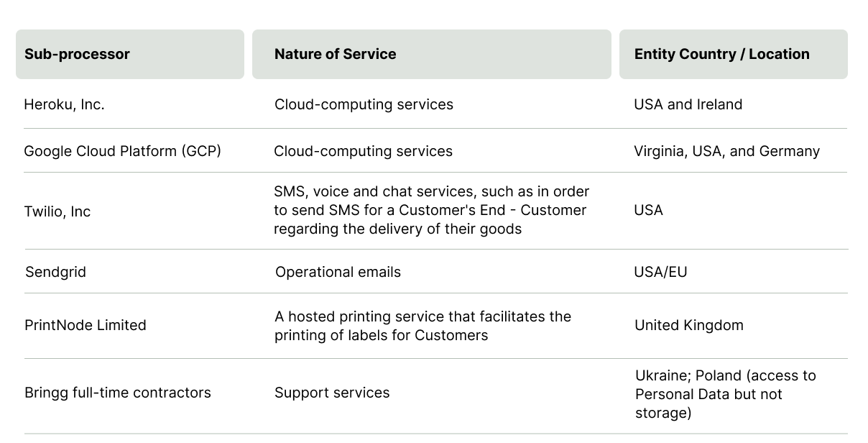The image size is (868, 443).
Task: Click the Entity Country / Location header
Action: [x=721, y=54]
